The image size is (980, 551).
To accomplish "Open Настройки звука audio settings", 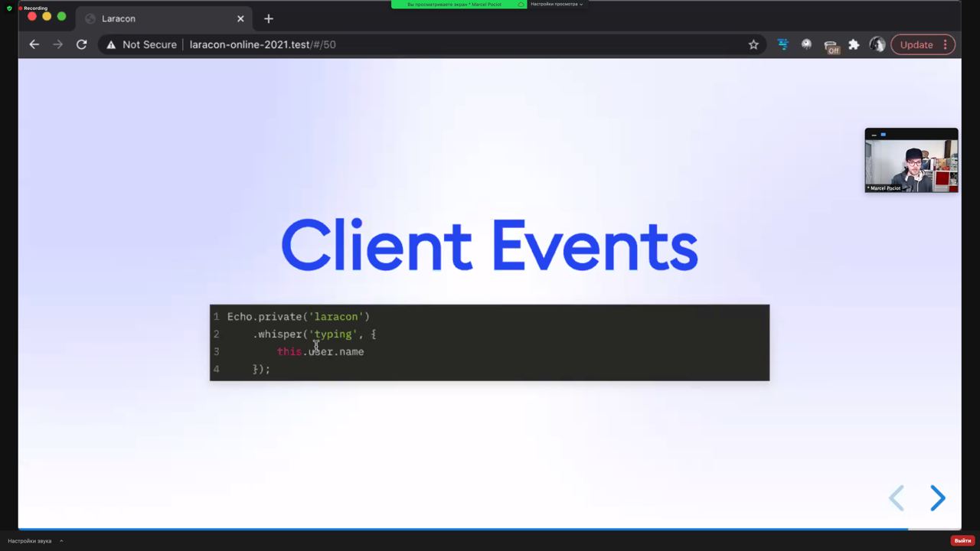I will pos(30,541).
